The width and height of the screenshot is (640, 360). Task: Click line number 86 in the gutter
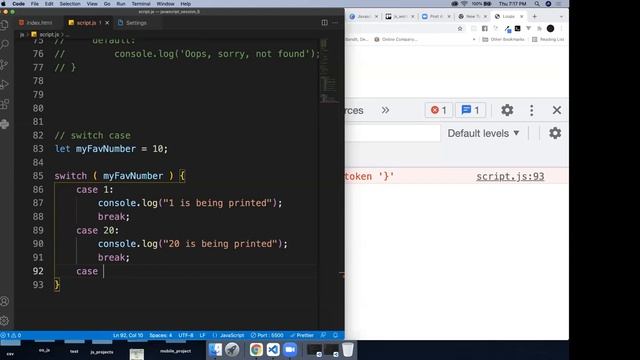coord(38,189)
